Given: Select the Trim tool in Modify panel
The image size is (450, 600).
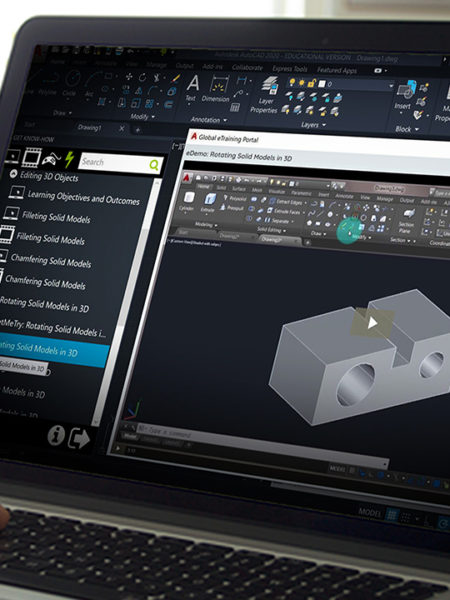Looking at the screenshot, I should tap(157, 78).
